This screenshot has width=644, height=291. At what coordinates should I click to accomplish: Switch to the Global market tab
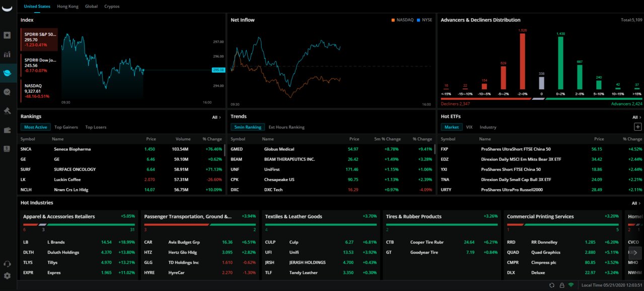(92, 7)
